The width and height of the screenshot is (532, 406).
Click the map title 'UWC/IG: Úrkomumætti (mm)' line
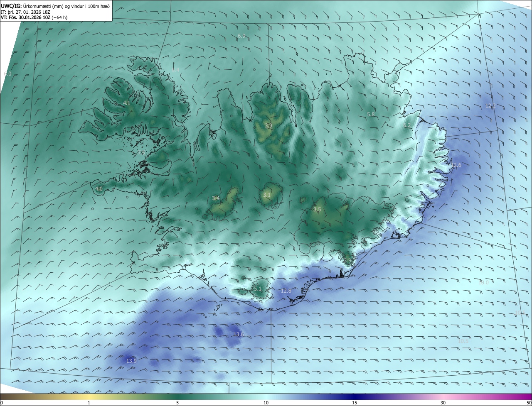55,6
